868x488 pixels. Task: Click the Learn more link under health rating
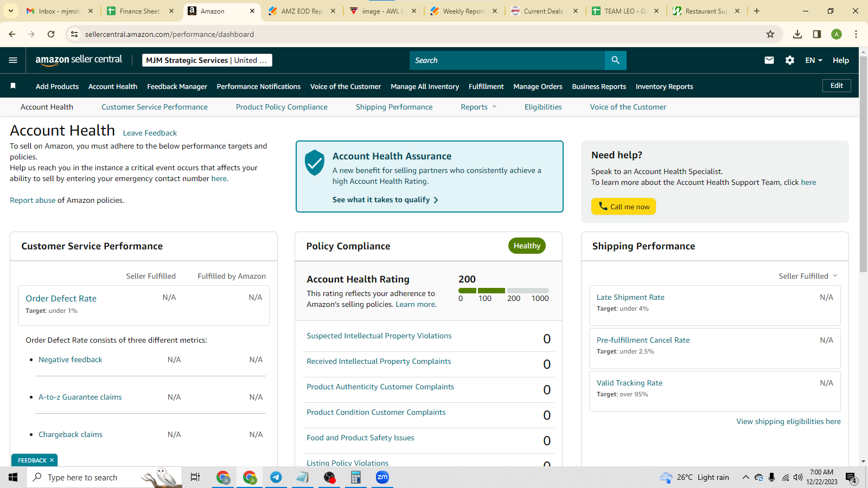(x=415, y=304)
